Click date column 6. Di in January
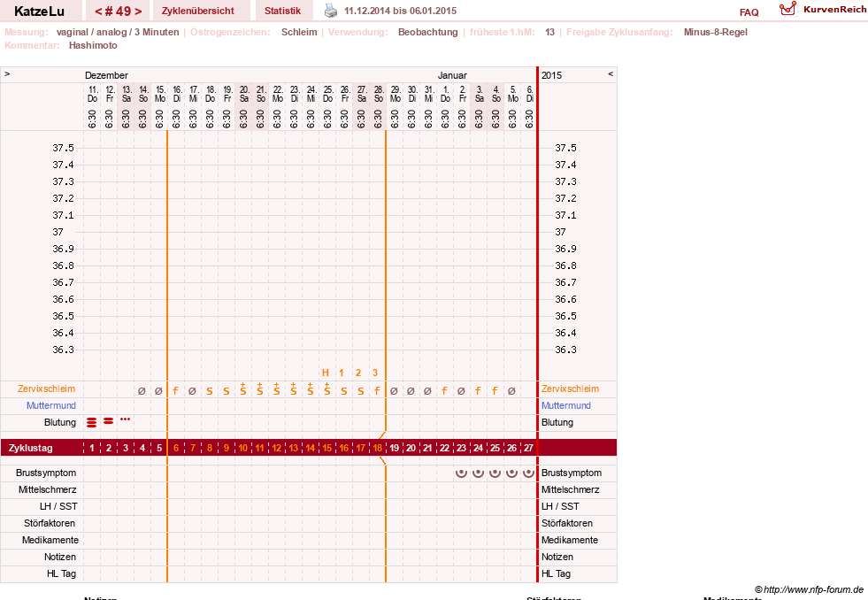The width and height of the screenshot is (868, 600). pos(528,94)
